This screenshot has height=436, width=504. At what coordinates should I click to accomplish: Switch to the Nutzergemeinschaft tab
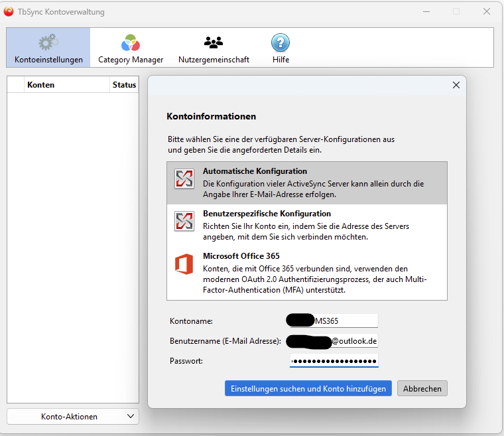tap(214, 48)
